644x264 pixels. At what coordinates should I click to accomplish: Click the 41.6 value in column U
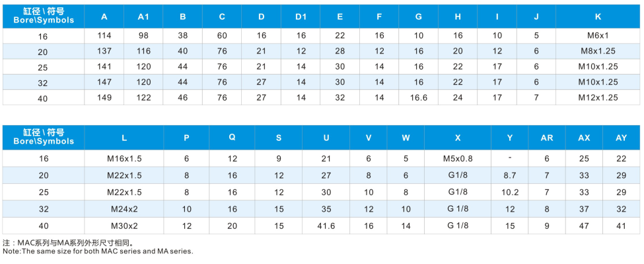tap(326, 226)
